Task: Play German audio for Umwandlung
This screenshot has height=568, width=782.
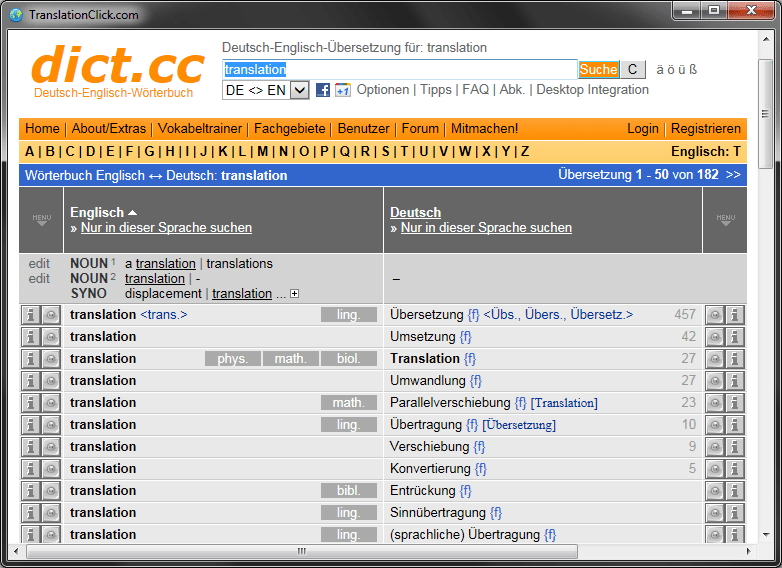Action: (x=715, y=381)
